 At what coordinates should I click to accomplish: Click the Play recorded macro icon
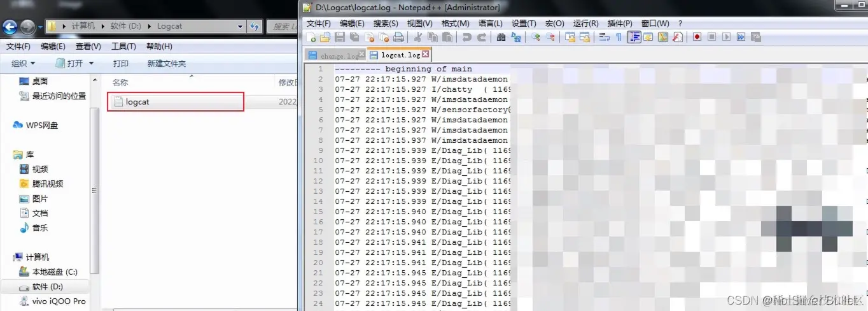click(x=726, y=37)
